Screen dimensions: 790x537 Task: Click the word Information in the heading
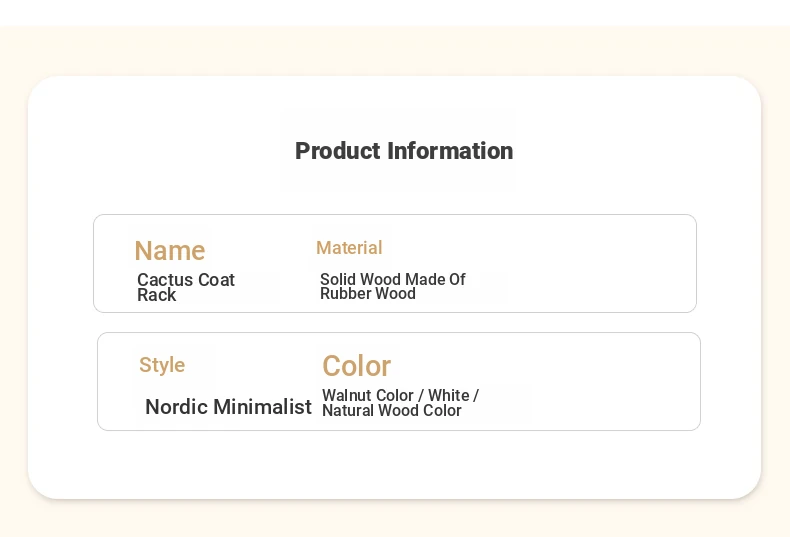[x=450, y=151]
